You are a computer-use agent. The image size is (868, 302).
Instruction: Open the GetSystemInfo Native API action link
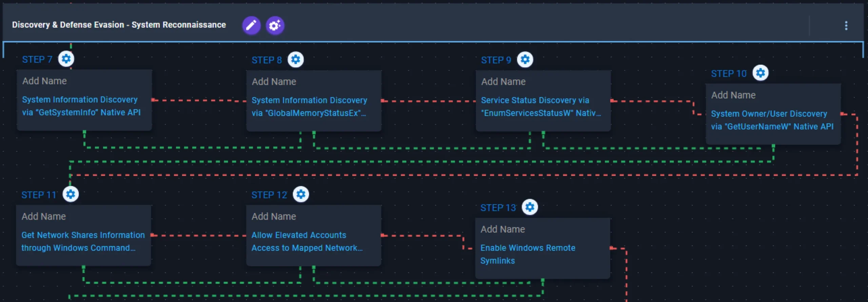click(x=81, y=106)
